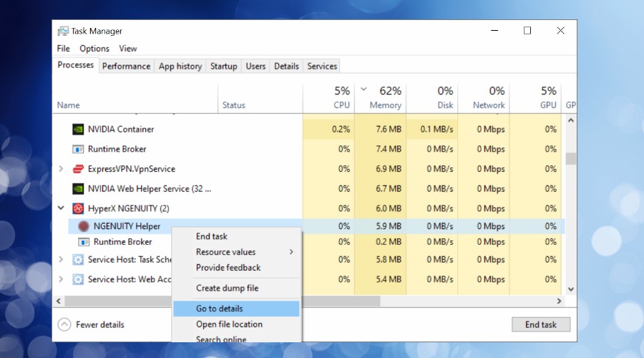Choose Open file location in context menu
Image resolution: width=644 pixels, height=358 pixels.
(236, 324)
